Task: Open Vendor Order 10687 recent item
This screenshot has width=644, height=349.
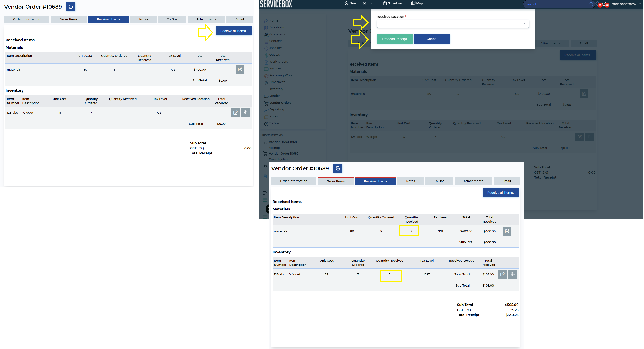Action: [x=283, y=153]
